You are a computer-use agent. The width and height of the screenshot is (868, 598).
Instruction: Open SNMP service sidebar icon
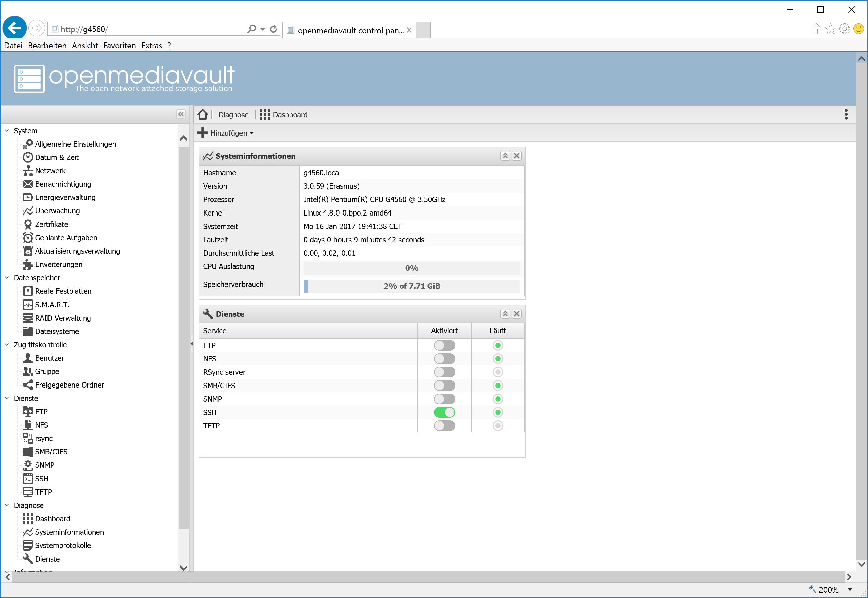click(x=28, y=465)
